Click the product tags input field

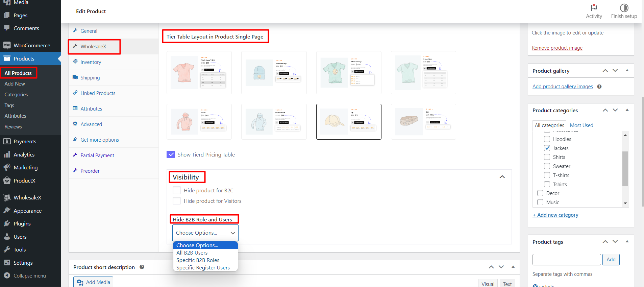(567, 260)
